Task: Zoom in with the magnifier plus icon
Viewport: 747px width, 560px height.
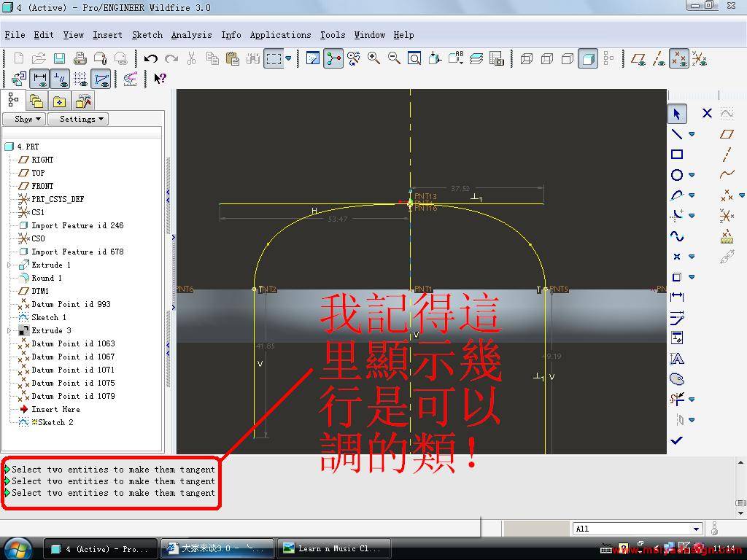Action: [374, 58]
